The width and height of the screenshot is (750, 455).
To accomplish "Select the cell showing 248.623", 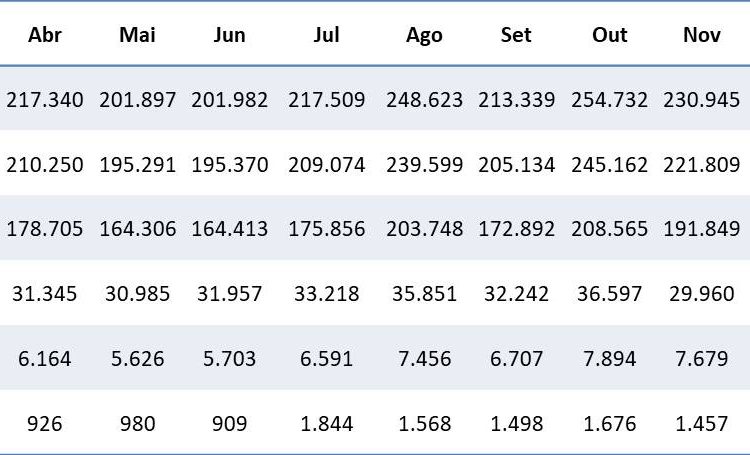I will [x=424, y=100].
